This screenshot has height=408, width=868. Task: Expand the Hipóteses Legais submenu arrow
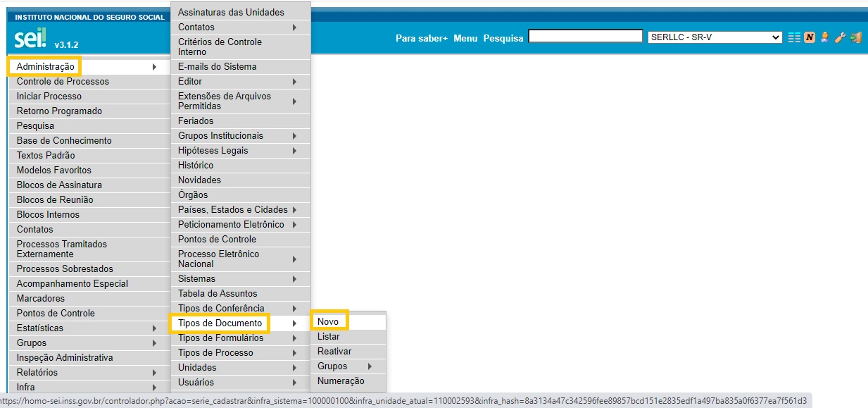[294, 151]
